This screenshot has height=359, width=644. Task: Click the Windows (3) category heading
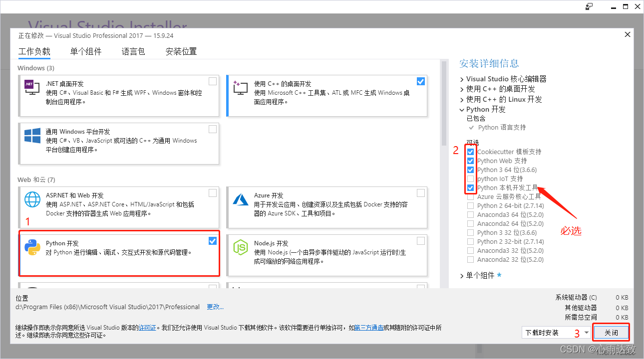(36, 68)
